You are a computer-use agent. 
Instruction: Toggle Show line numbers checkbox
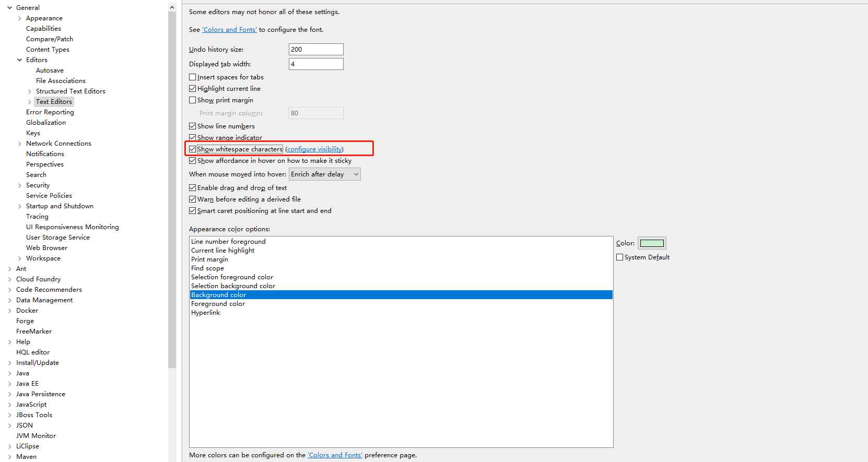pos(192,126)
